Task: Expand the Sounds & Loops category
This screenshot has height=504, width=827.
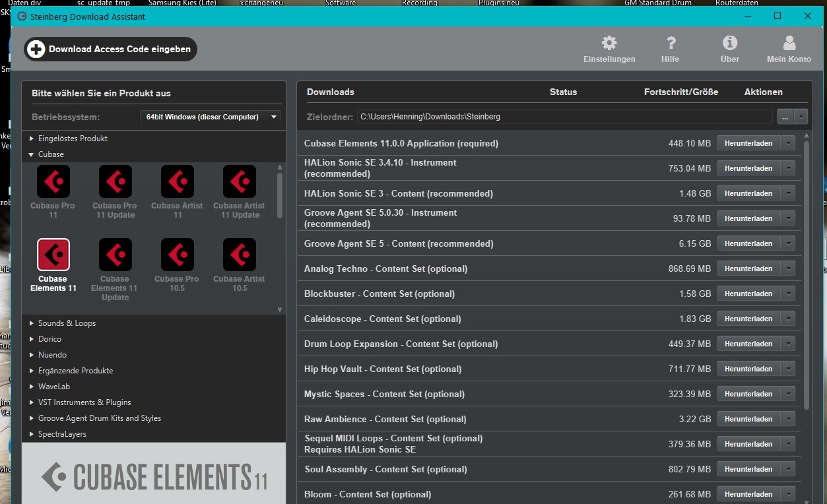Action: (32, 323)
